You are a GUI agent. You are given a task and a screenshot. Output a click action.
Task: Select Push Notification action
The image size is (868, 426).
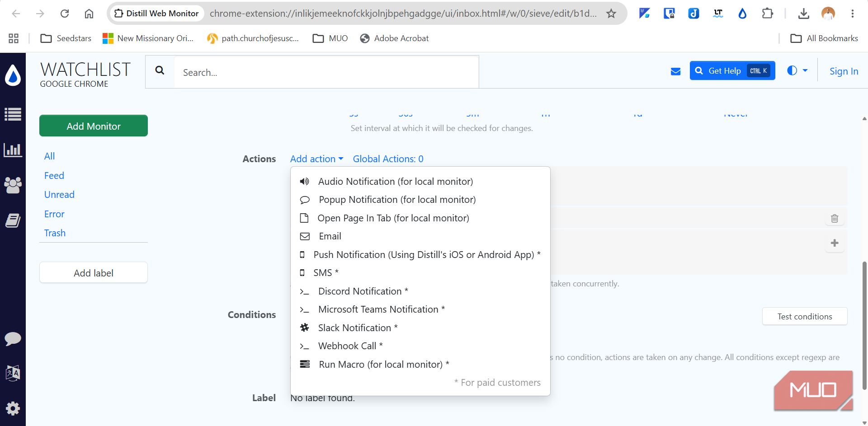pos(420,255)
